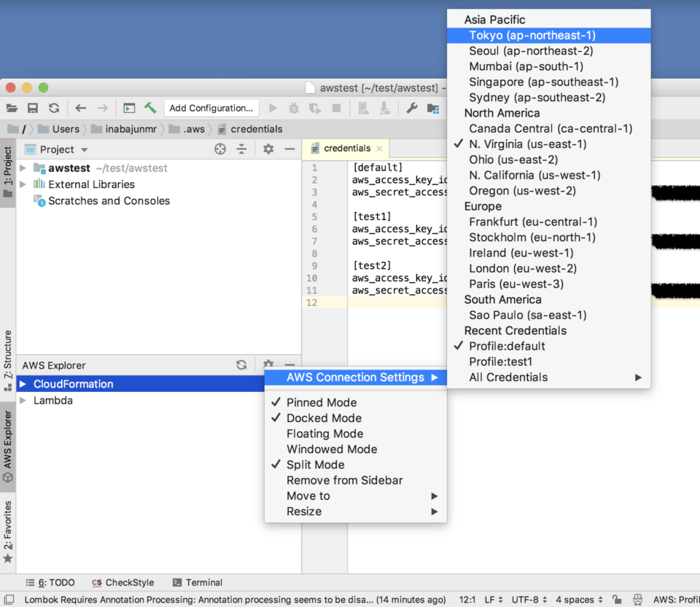Screen dimensions: 700x607
Task: Open settings with the wrench icon
Action: coord(411,108)
